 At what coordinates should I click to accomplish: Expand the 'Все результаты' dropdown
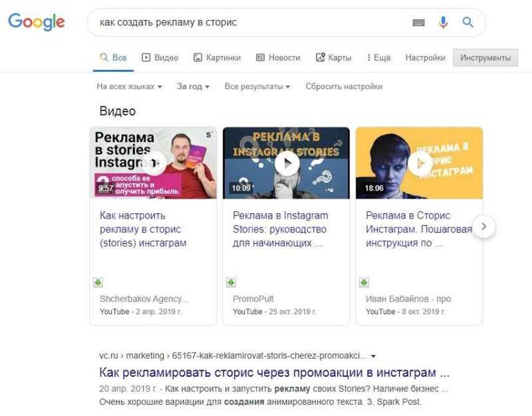[x=257, y=86]
